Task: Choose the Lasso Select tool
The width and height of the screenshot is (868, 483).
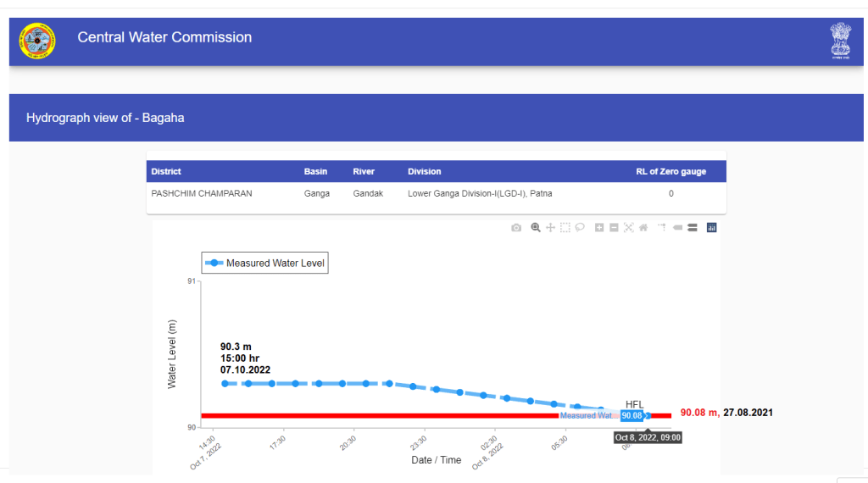Action: click(x=580, y=227)
